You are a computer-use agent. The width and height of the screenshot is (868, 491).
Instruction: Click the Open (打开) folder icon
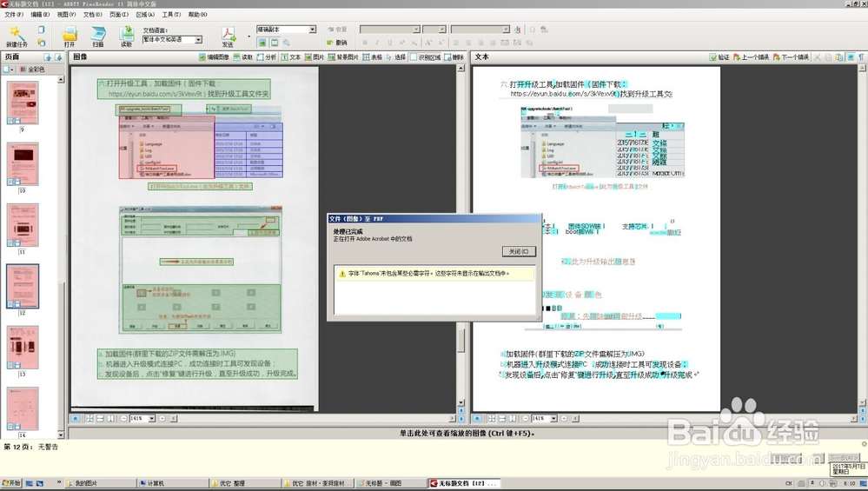(69, 34)
